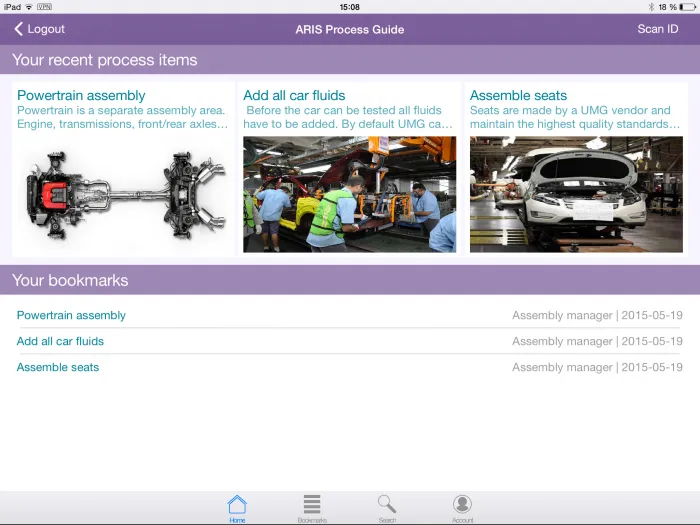Tap the Bluetooth icon in status bar
Screen dimensions: 700x525
click(x=651, y=7)
